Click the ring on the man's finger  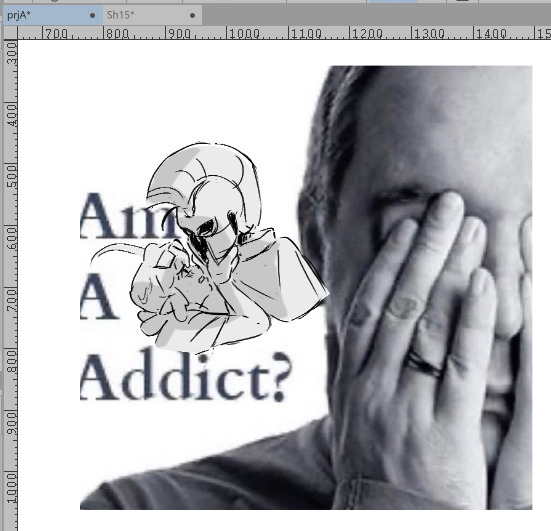[x=424, y=365]
